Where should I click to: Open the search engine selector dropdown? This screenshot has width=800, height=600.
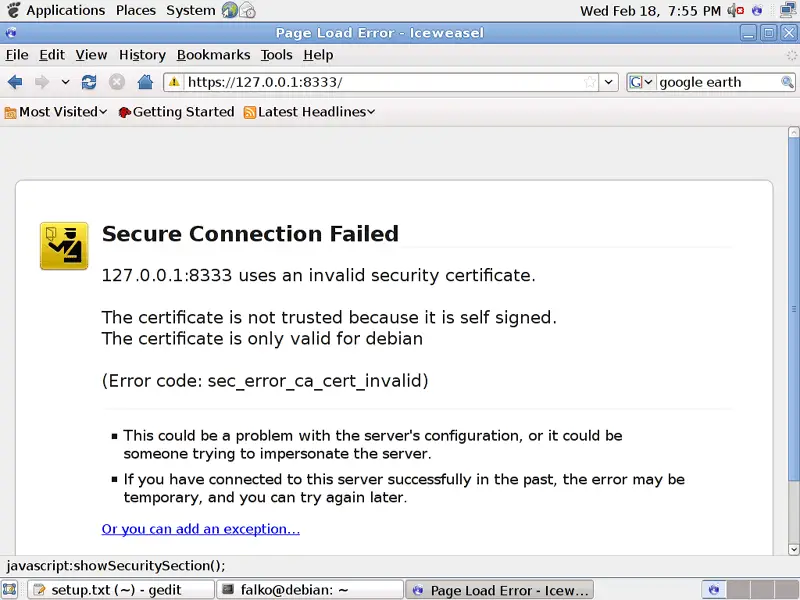point(640,82)
